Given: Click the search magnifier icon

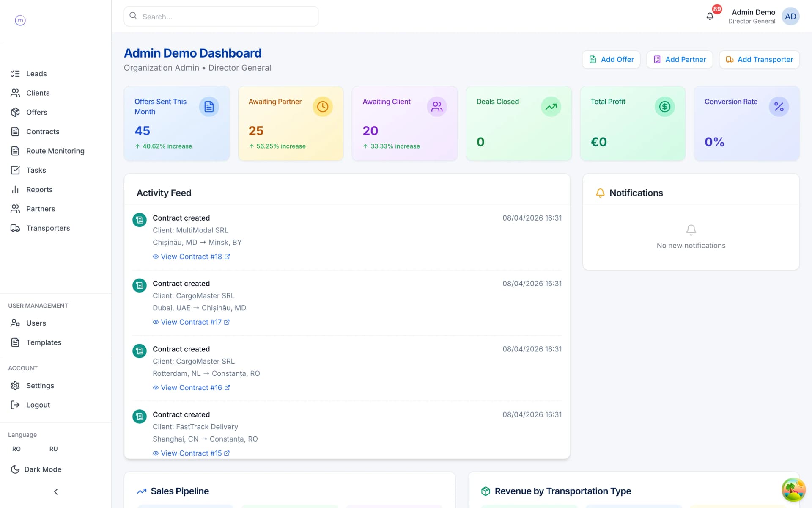Looking at the screenshot, I should 133,16.
